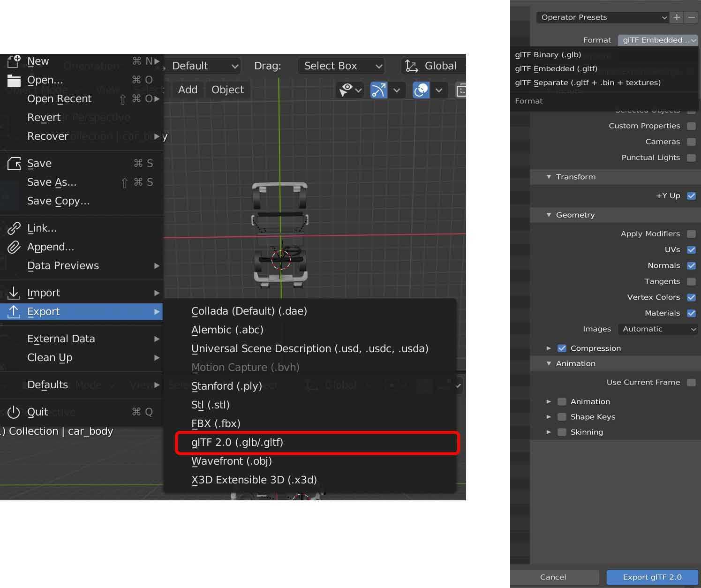Click the selectability and visibility eye icon
This screenshot has width=701, height=588.
click(x=346, y=90)
